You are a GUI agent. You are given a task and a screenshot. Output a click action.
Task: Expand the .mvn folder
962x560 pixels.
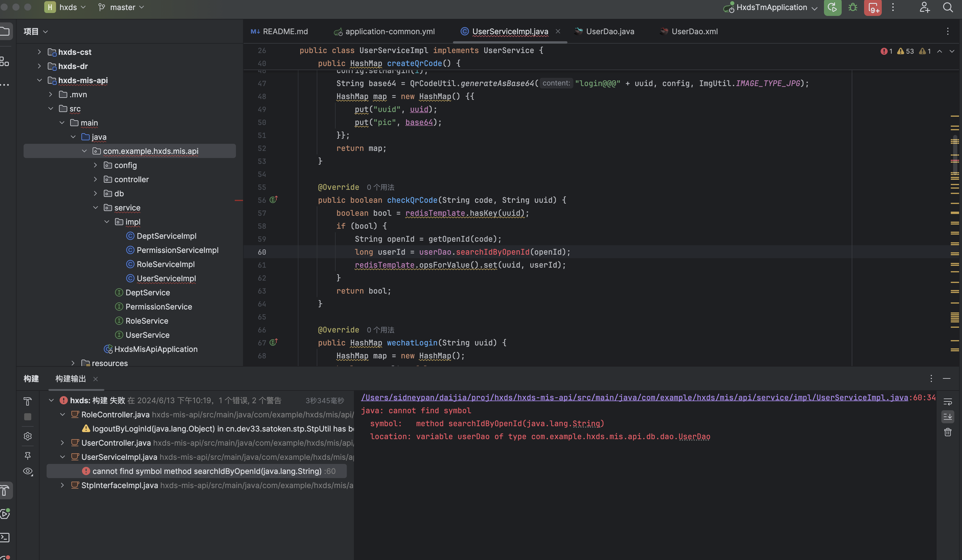(50, 94)
